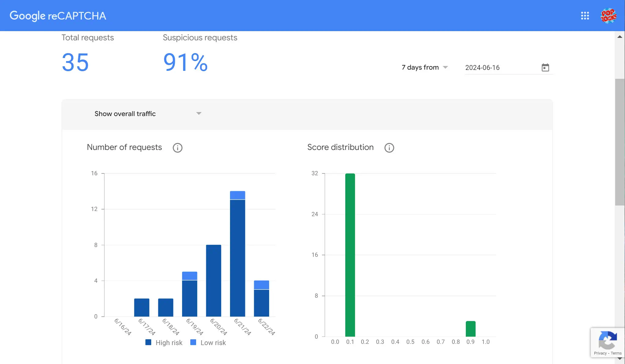
Task: Select the 6/21/24 high risk bar
Action: 237,258
